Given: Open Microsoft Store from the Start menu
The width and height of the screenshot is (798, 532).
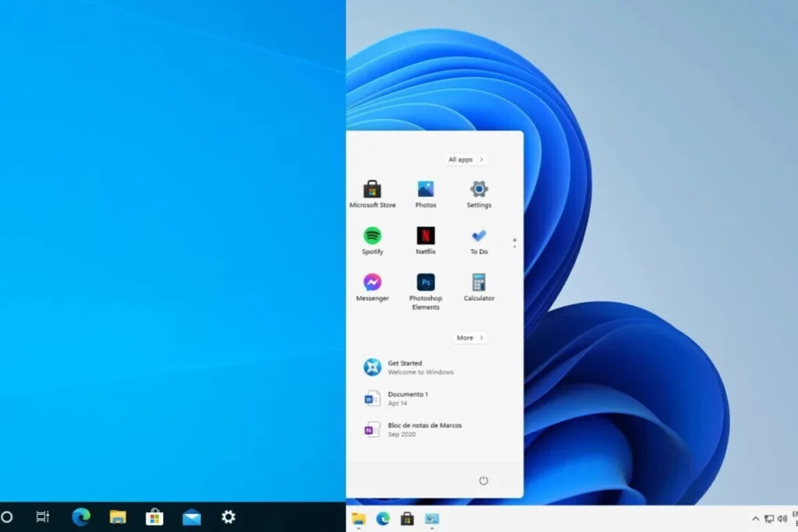Looking at the screenshot, I should [x=372, y=190].
